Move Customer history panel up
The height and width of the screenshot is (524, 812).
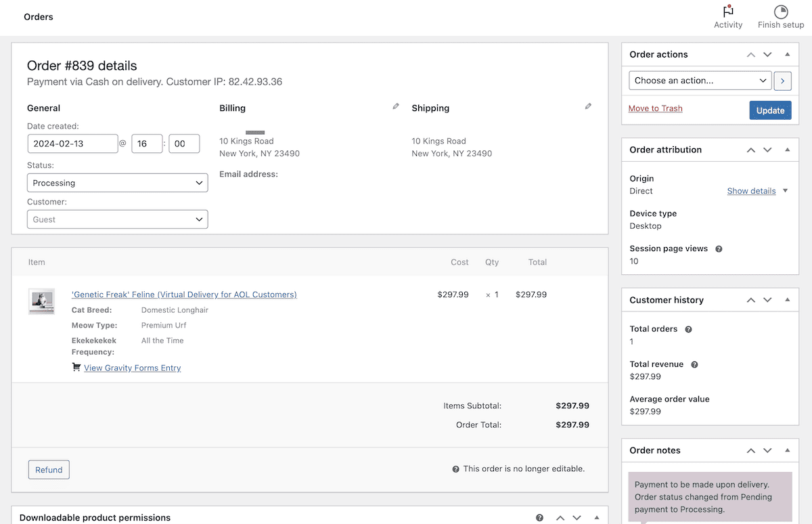[x=751, y=300]
